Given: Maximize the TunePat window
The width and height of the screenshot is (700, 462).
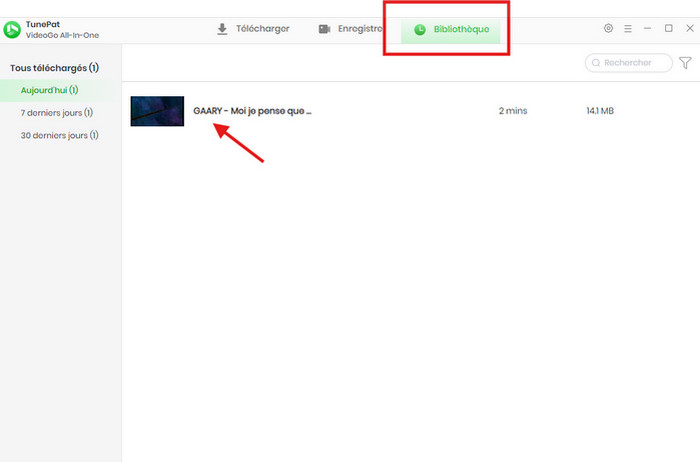Looking at the screenshot, I should [x=668, y=28].
